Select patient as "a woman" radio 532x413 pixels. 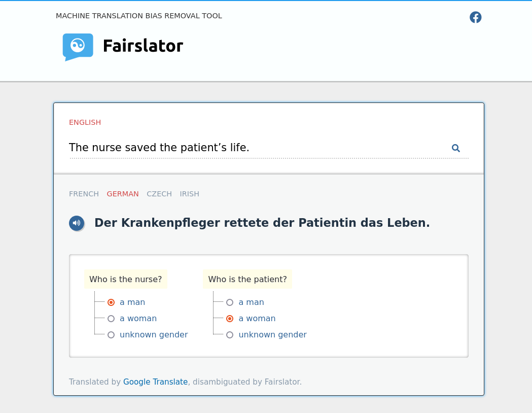point(230,319)
